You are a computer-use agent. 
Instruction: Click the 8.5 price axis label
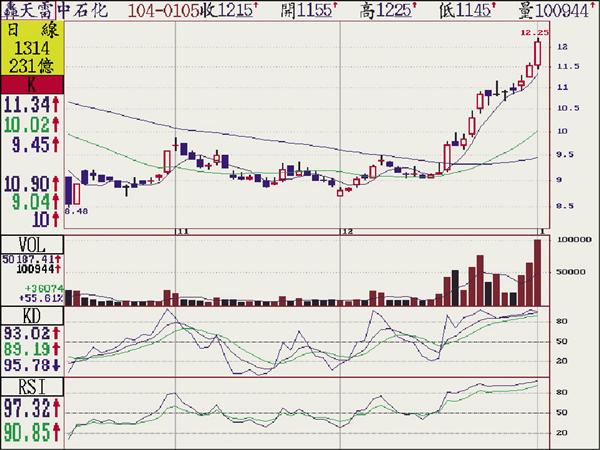(566, 206)
